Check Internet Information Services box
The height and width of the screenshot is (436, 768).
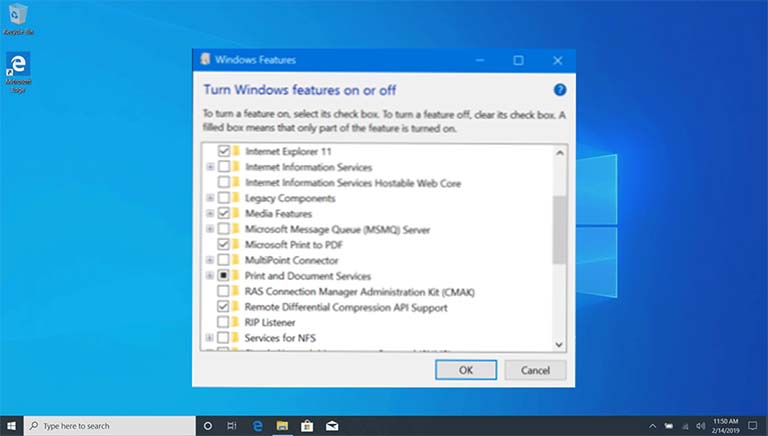click(224, 167)
